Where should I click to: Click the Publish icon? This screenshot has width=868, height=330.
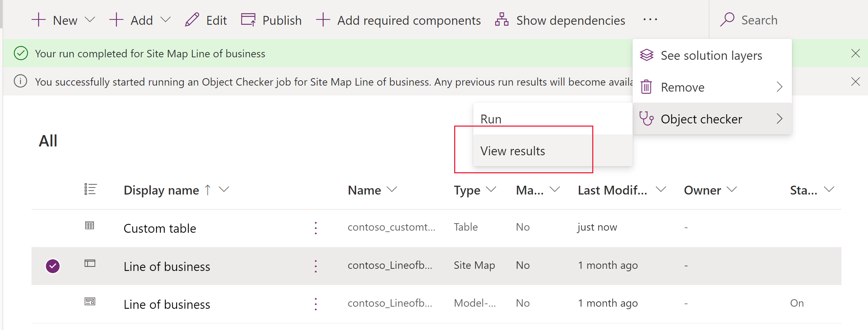(248, 20)
